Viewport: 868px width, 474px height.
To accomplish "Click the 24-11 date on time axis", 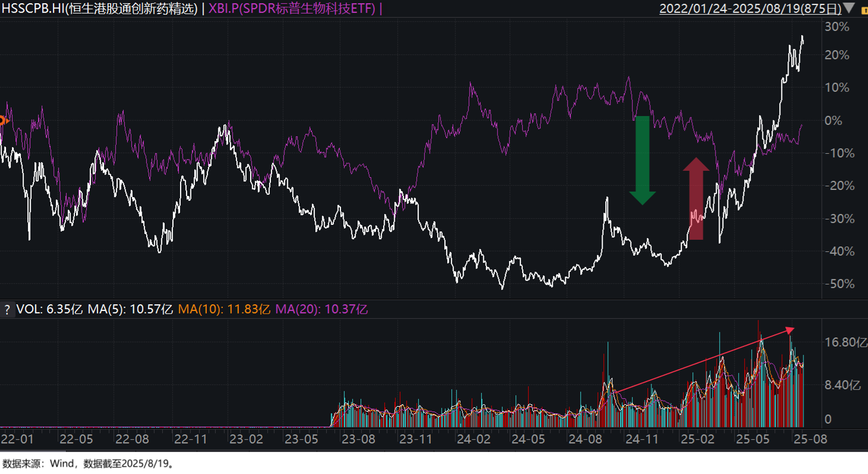I will (x=643, y=440).
